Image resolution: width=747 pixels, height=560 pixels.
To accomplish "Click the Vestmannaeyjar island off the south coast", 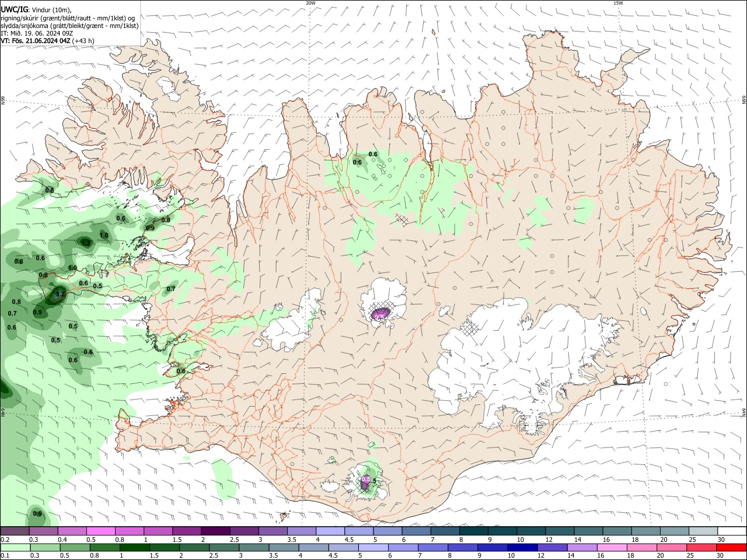I will [x=284, y=516].
